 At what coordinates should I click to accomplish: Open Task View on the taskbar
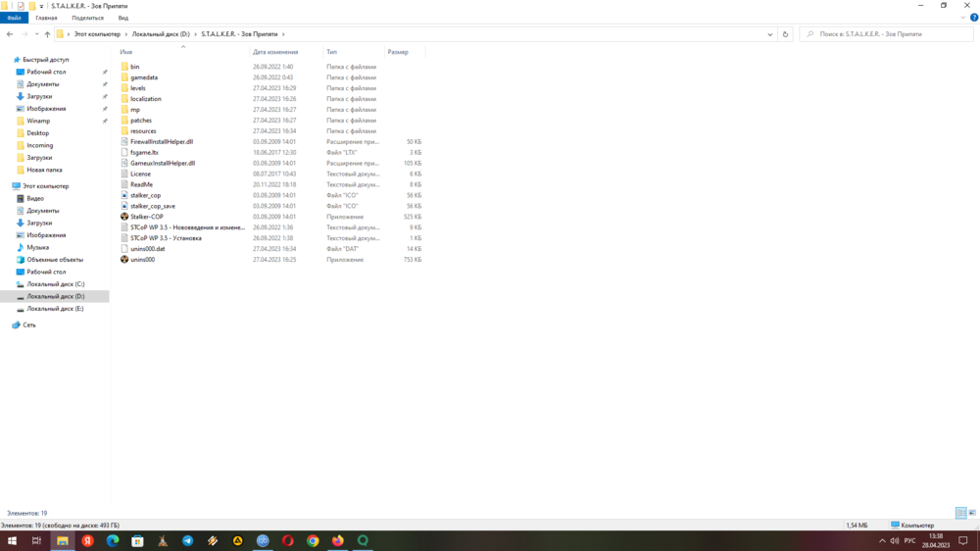coord(36,541)
